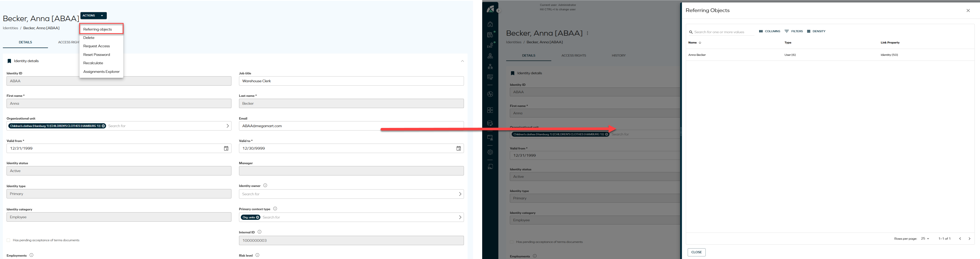Screen dimensions: 980x259
Task: Click the clipboard tasks icon in the sidebar
Action: (x=490, y=35)
